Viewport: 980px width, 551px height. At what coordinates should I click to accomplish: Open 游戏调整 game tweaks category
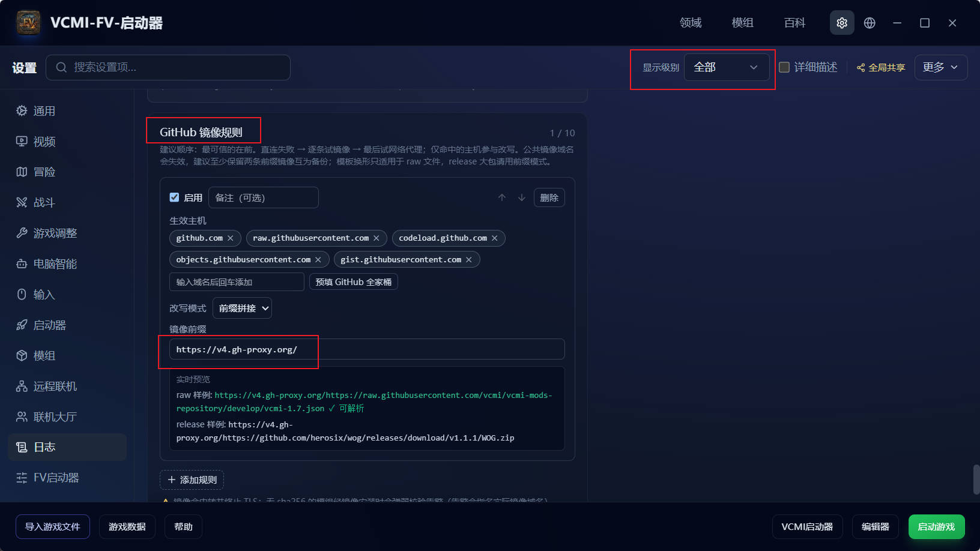(67, 233)
